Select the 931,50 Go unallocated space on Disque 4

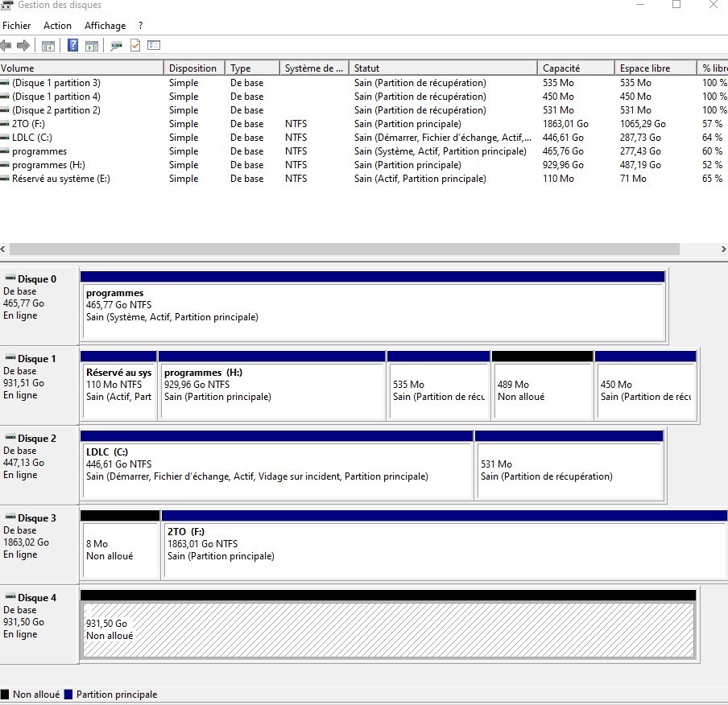(387, 629)
